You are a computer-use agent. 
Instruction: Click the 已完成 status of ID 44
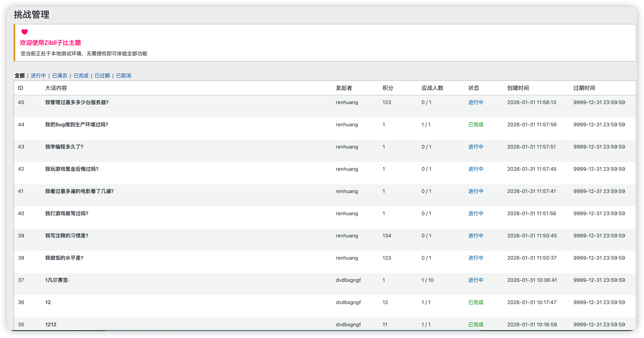[x=476, y=125]
